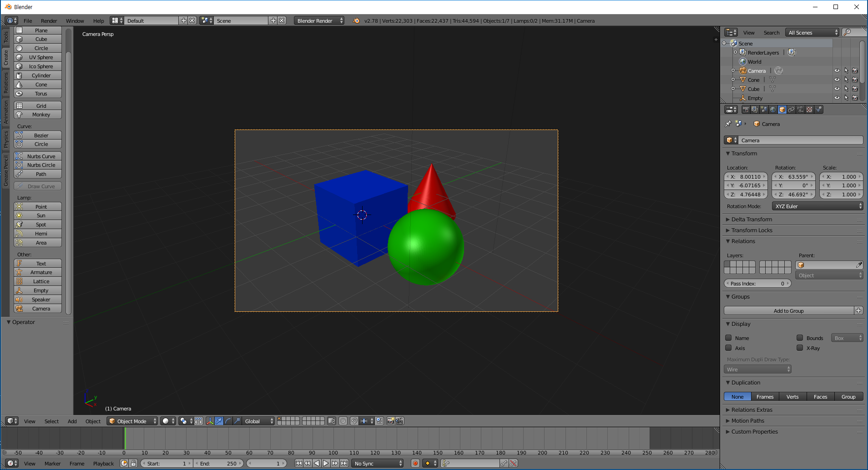Open the Texture properties tab (checker icon)
The image size is (868, 470).
point(809,110)
